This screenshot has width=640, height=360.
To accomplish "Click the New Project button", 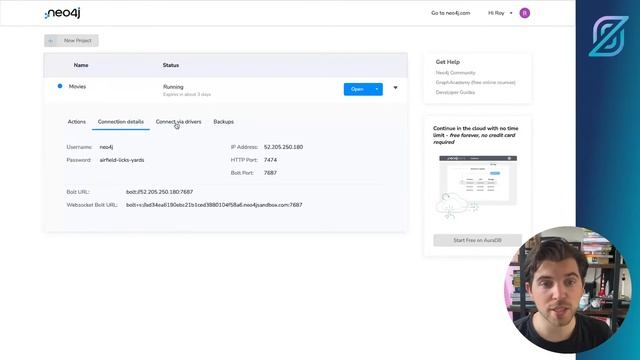I will pyautogui.click(x=71, y=41).
